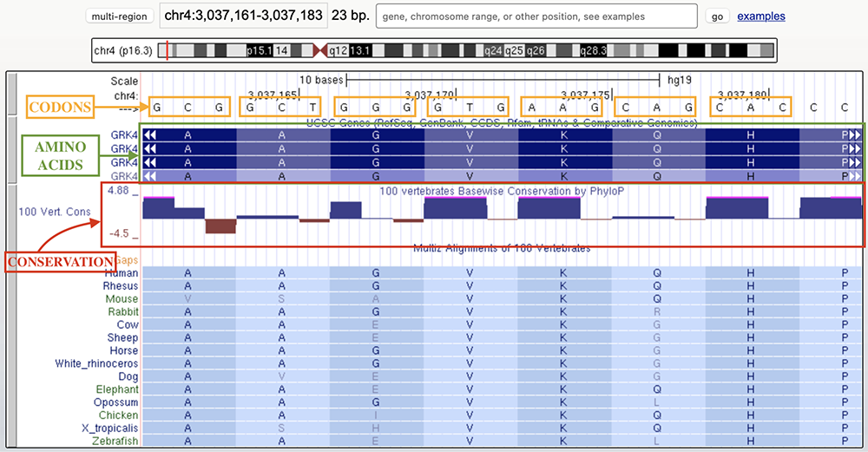
Task: Click the dark red negative PhyloP conservation bar
Action: [220, 226]
